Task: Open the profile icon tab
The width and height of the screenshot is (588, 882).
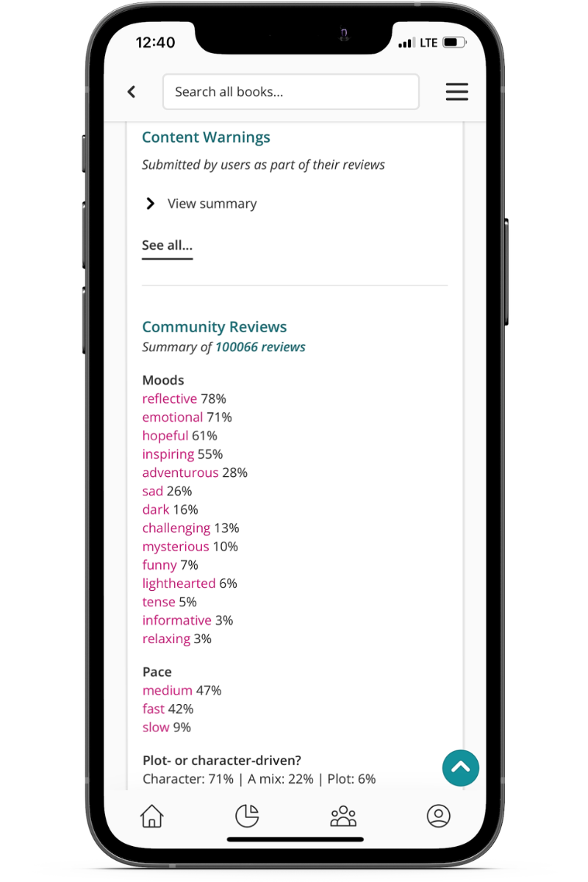Action: pos(438,816)
